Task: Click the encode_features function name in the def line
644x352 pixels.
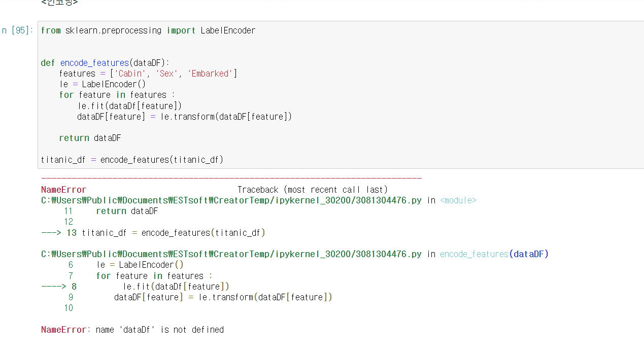Action: click(x=94, y=63)
